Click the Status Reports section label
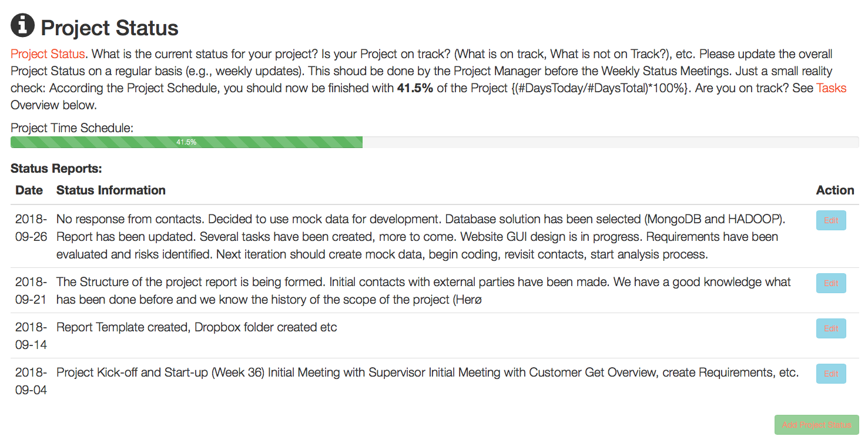The width and height of the screenshot is (868, 443). pos(56,169)
